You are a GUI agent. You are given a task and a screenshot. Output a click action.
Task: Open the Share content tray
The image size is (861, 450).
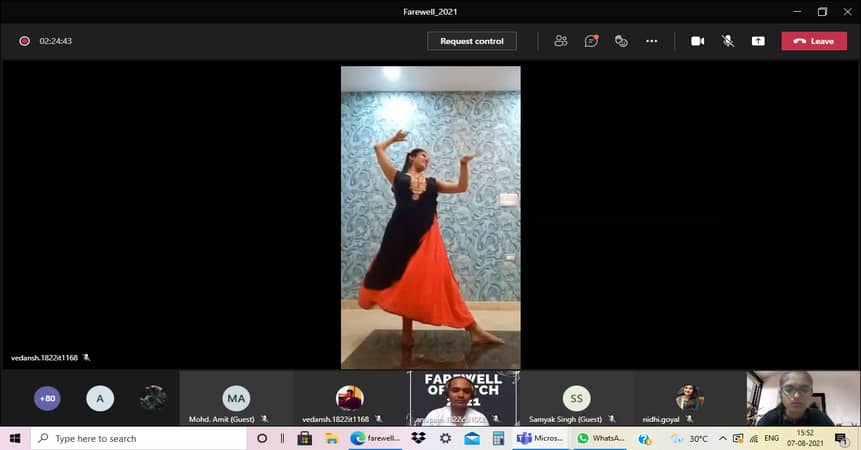[758, 41]
